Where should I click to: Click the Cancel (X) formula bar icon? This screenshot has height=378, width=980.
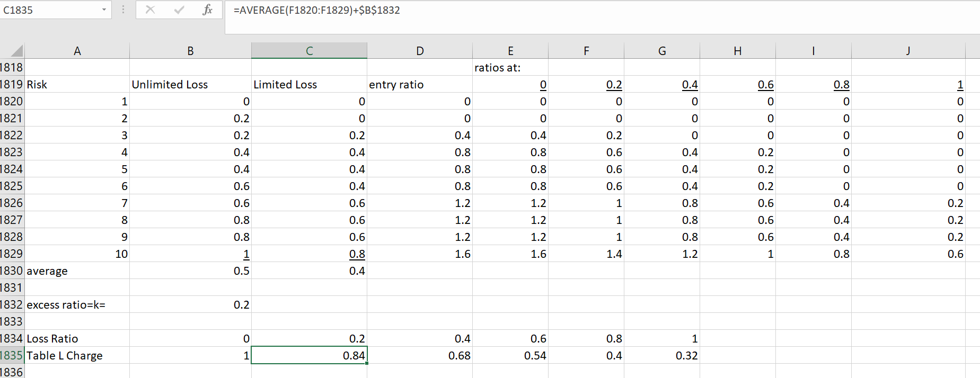(x=150, y=10)
